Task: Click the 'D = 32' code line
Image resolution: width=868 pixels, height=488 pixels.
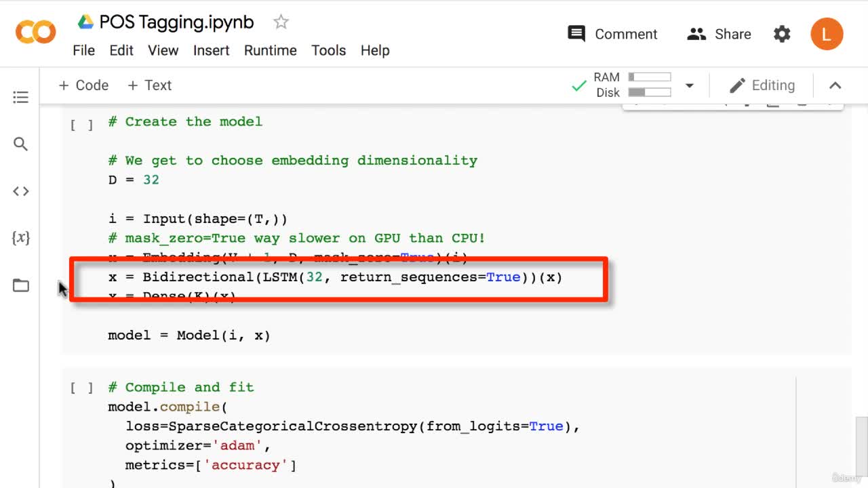Action: [x=134, y=180]
